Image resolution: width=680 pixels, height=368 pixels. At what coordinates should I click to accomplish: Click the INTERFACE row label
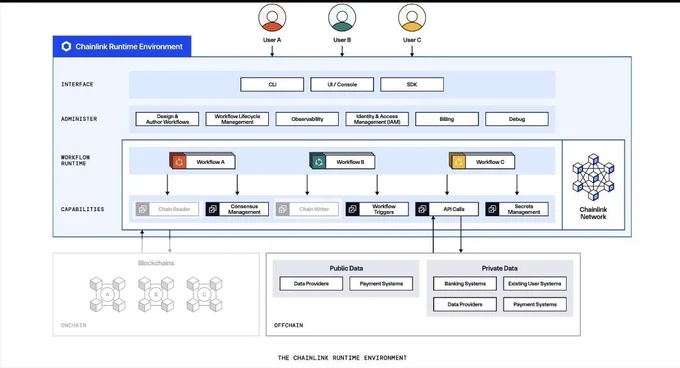click(x=77, y=85)
